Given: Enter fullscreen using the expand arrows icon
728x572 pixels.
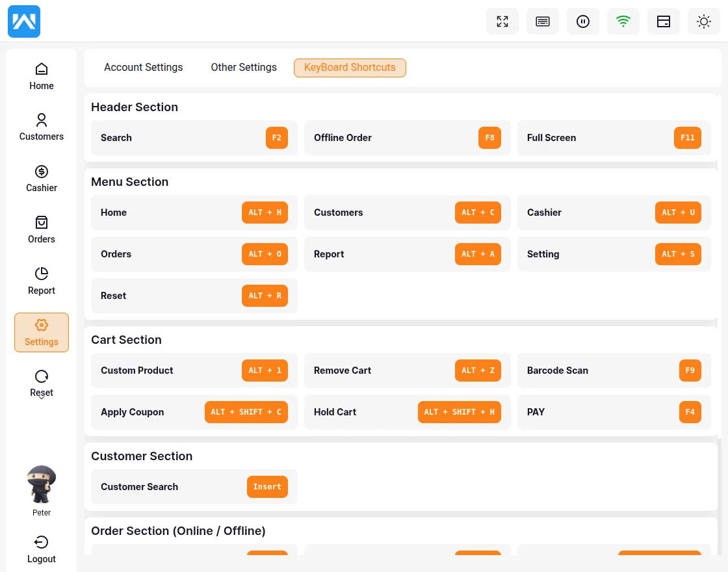Looking at the screenshot, I should [x=502, y=21].
